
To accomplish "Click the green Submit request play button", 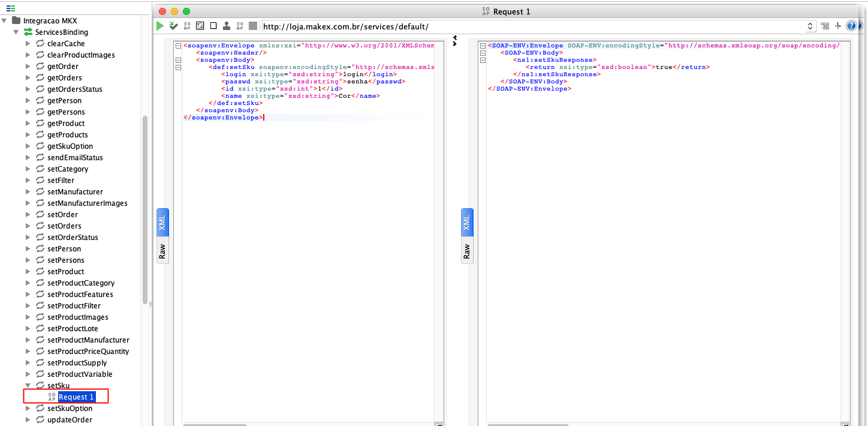I will coord(160,26).
